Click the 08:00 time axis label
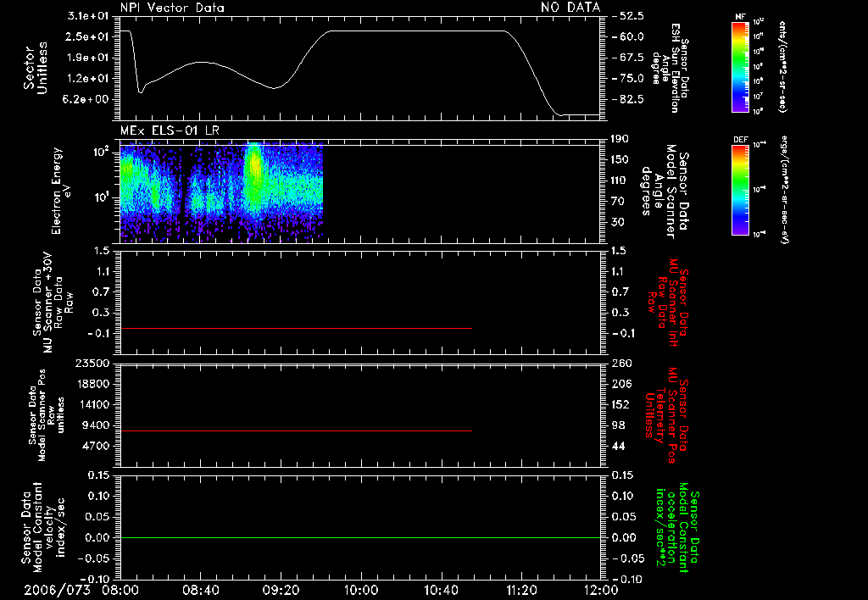 click(x=120, y=590)
